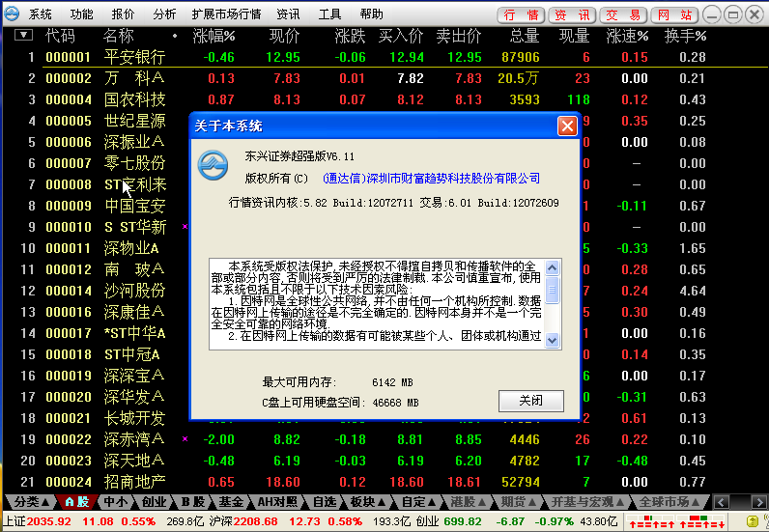Viewport: 769px width, 532px height.
Task: Open the 系统 menu
Action: coord(40,14)
